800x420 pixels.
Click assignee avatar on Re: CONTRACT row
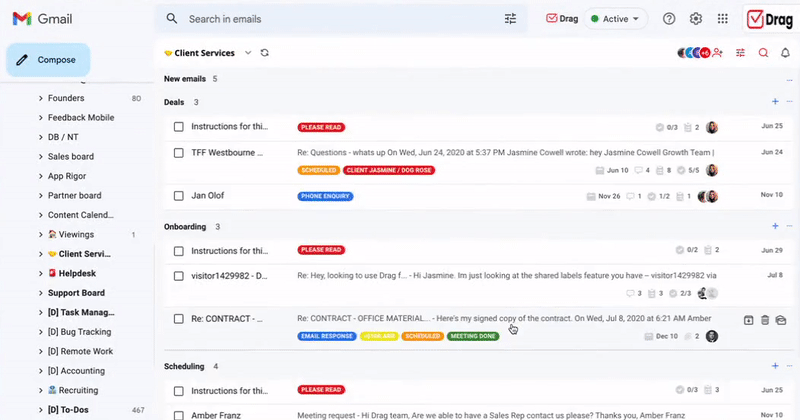pos(712,336)
